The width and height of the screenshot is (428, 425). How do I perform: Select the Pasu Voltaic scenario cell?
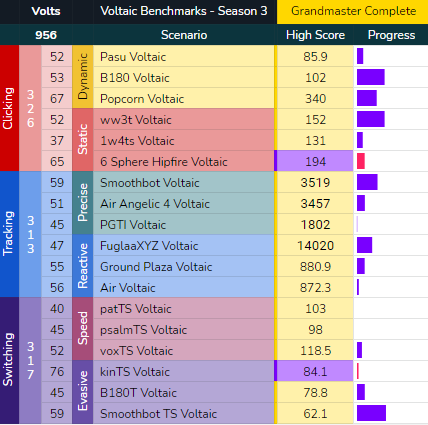184,57
